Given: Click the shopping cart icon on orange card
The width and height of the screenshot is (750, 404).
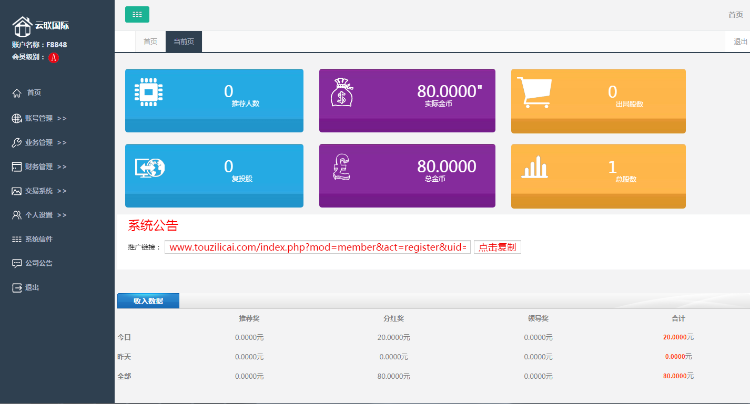Looking at the screenshot, I should 535,92.
